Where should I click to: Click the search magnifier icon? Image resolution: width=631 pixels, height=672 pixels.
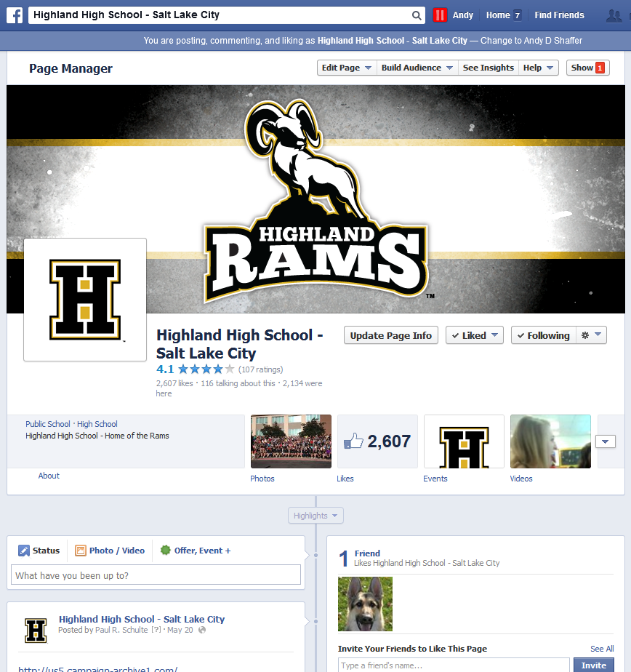[417, 15]
